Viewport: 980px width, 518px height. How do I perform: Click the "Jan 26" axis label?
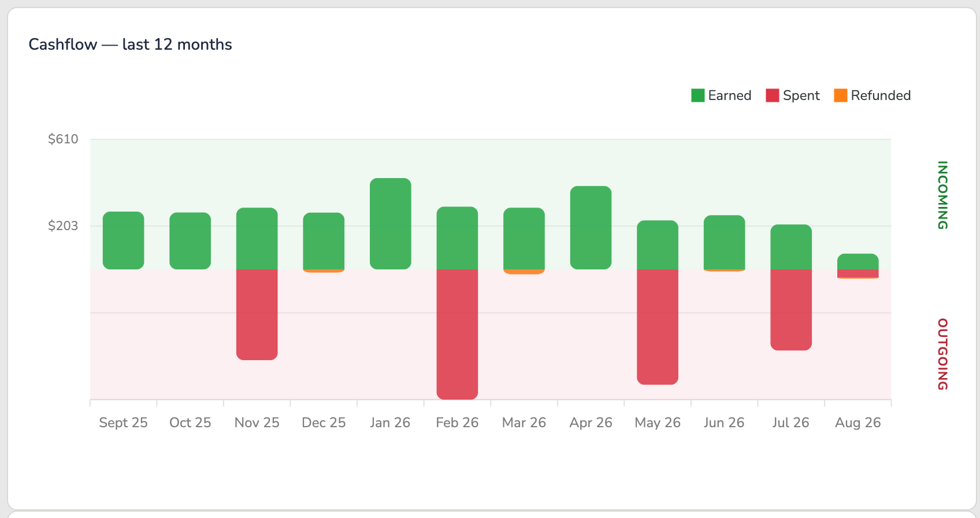pos(391,423)
